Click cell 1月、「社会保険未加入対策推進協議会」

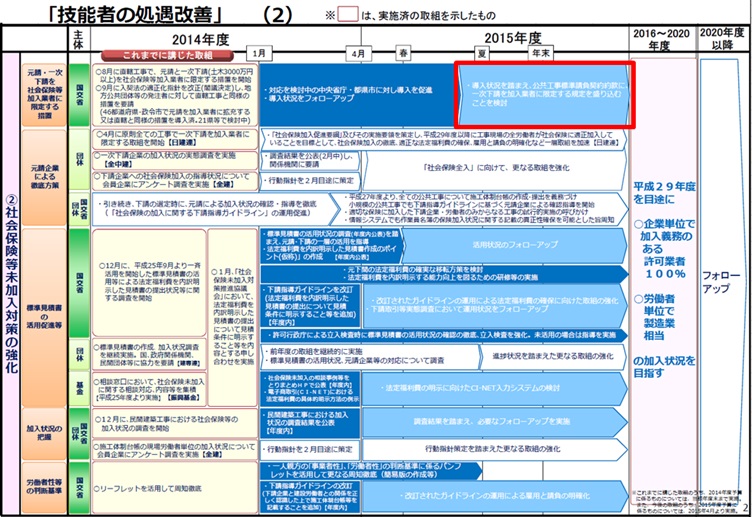(x=233, y=317)
